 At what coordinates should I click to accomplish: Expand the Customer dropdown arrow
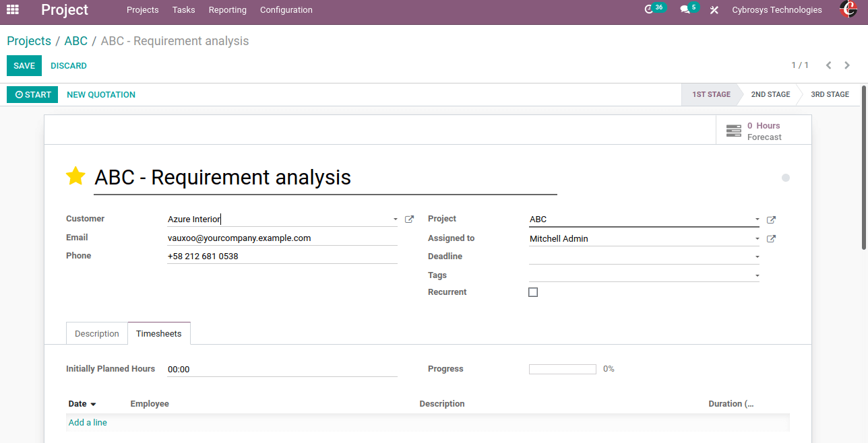pyautogui.click(x=395, y=219)
